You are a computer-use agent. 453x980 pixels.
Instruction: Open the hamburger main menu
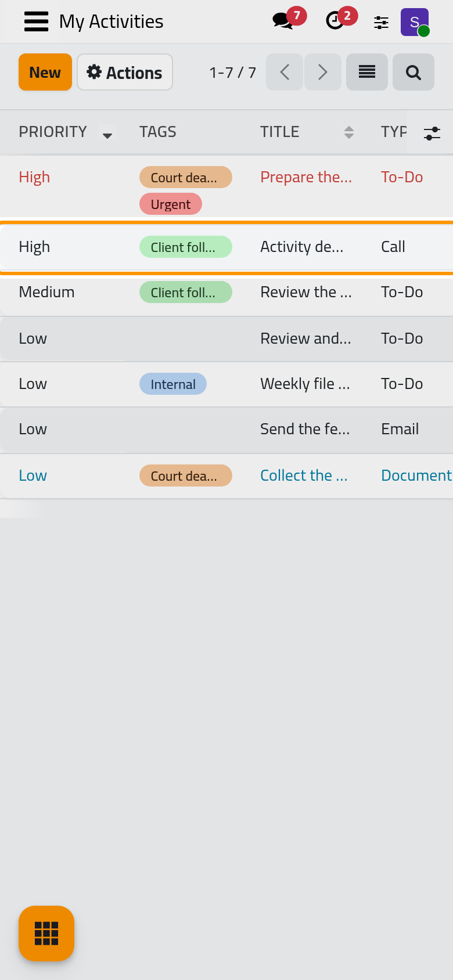click(x=36, y=21)
